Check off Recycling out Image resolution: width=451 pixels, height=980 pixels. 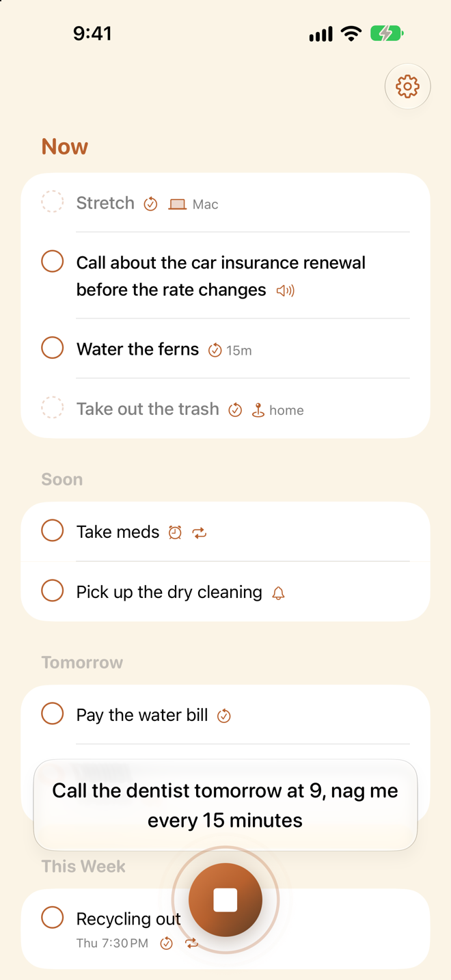[53, 917]
